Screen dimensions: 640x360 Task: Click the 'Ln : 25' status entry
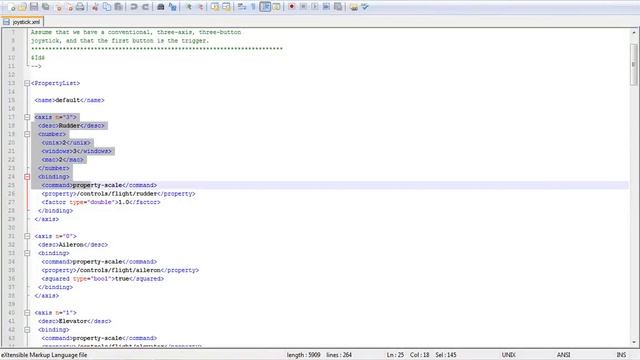click(x=395, y=355)
